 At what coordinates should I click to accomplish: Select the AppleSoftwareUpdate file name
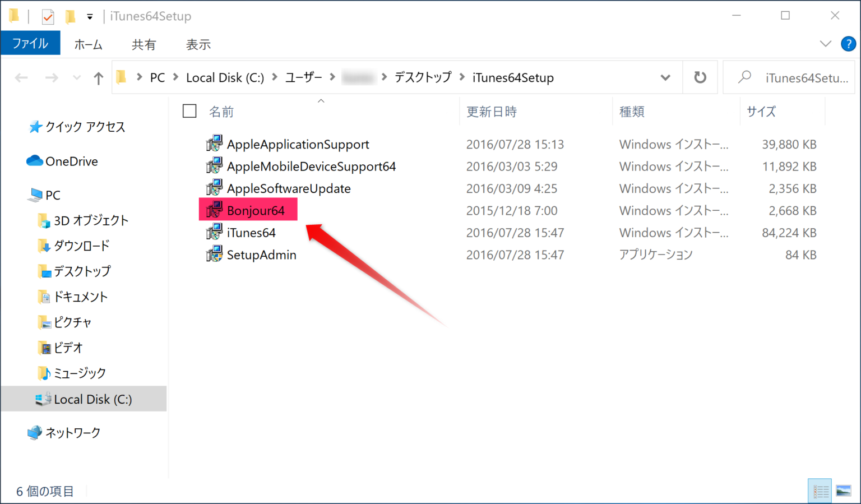point(289,188)
